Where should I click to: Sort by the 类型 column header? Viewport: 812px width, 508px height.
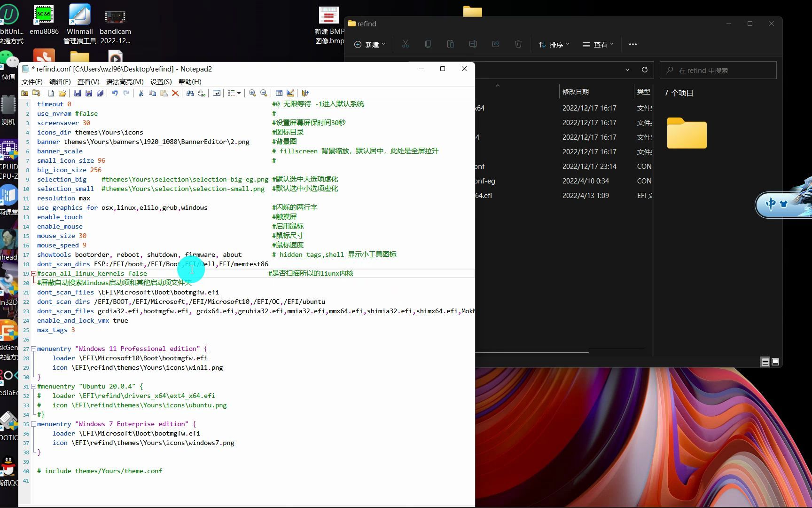click(643, 92)
